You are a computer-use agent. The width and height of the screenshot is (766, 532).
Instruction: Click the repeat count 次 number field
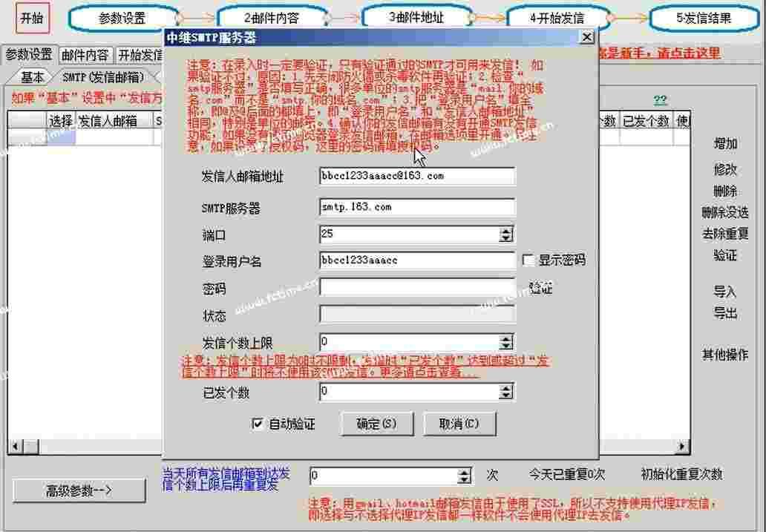(x=385, y=476)
